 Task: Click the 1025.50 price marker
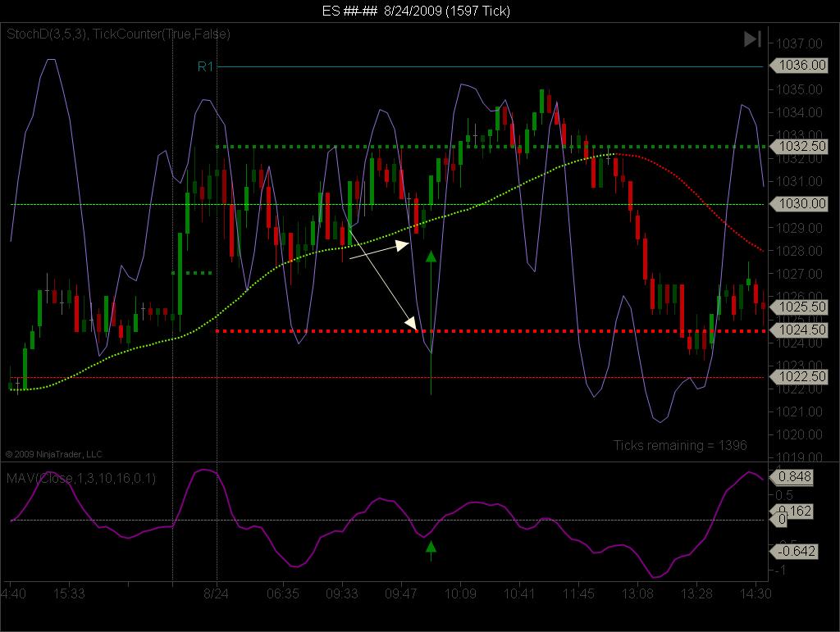pyautogui.click(x=798, y=307)
